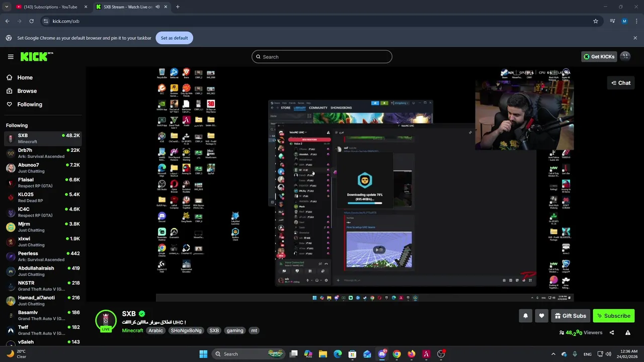Image resolution: width=644 pixels, height=362 pixels.
Task: Open the Kick hamburger sidebar menu
Action: (11, 57)
